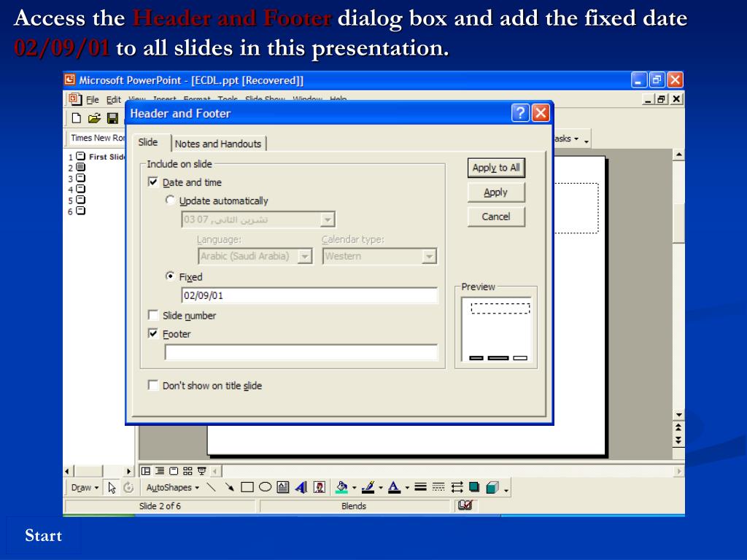Screen dimensions: 747x560
Task: Select slide 6 icon in outline pane
Action: click(81, 211)
